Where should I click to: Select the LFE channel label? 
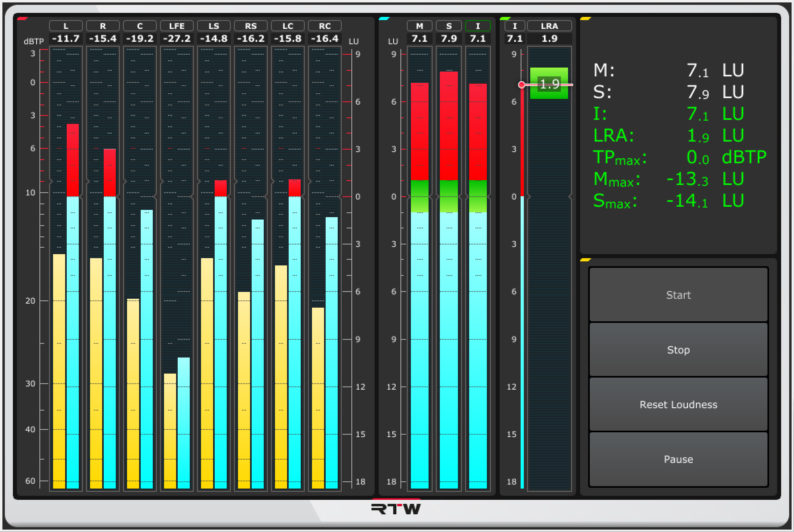point(177,26)
